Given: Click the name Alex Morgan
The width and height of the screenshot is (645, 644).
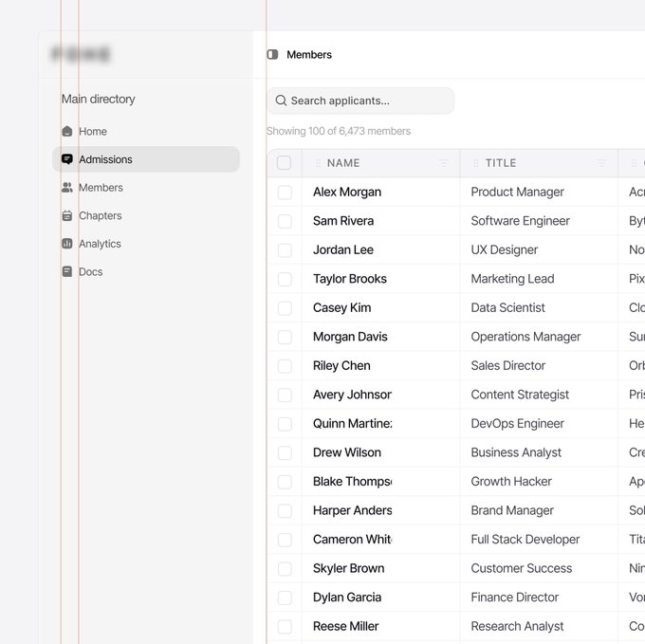Looking at the screenshot, I should point(347,192).
